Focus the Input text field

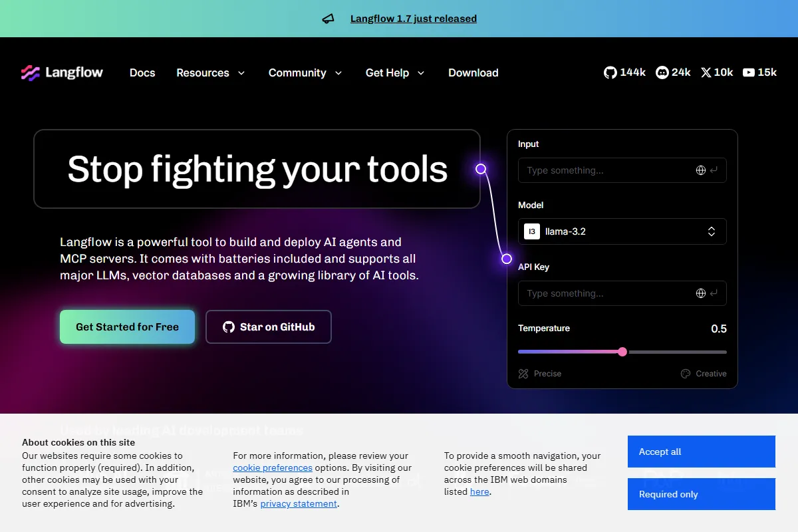click(605, 170)
